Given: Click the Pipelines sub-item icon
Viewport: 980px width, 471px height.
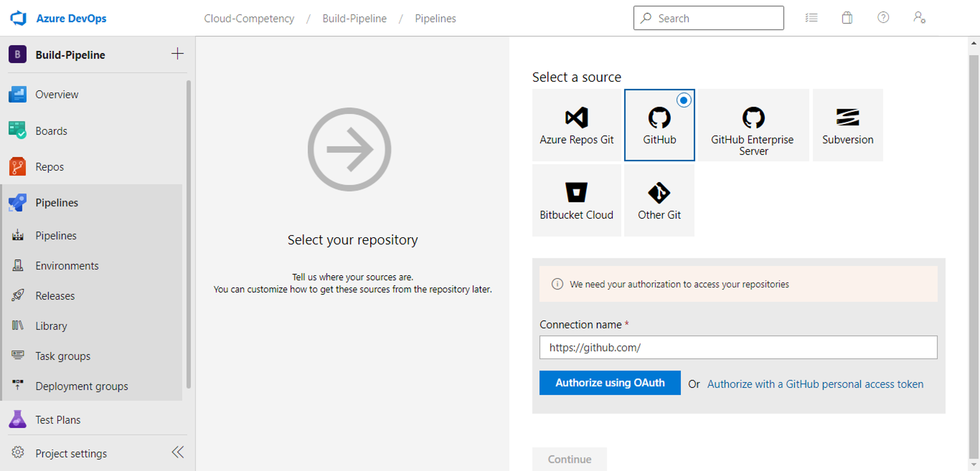Looking at the screenshot, I should point(18,235).
